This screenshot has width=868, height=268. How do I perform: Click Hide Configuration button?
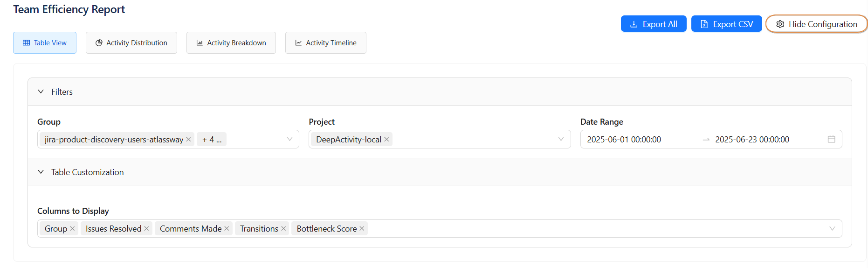point(816,24)
